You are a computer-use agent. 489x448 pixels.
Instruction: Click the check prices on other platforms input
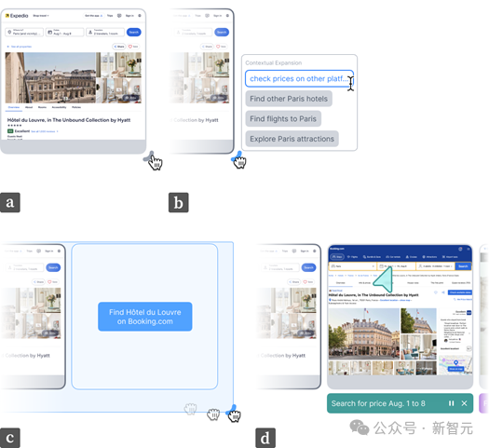point(299,78)
